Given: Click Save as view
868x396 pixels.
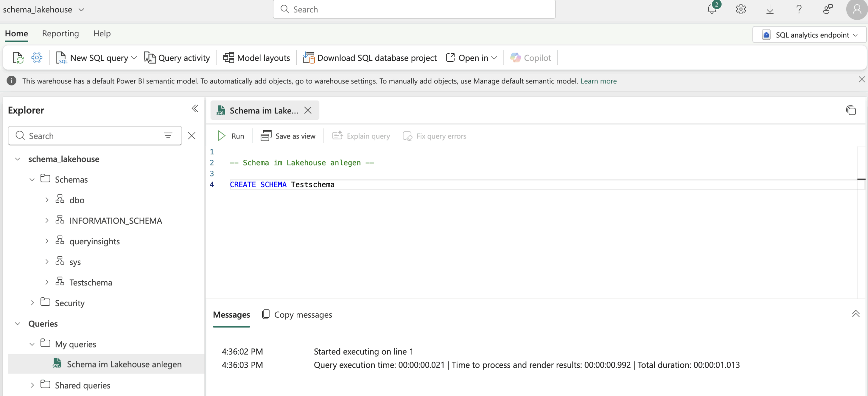Looking at the screenshot, I should click(x=288, y=136).
